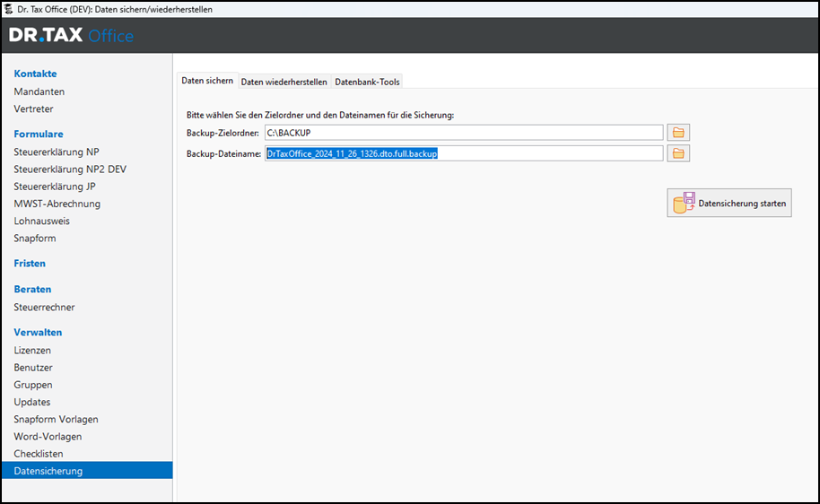Select Steuererklärung NP2 DEV
Screen dimensions: 820x504
tap(70, 169)
